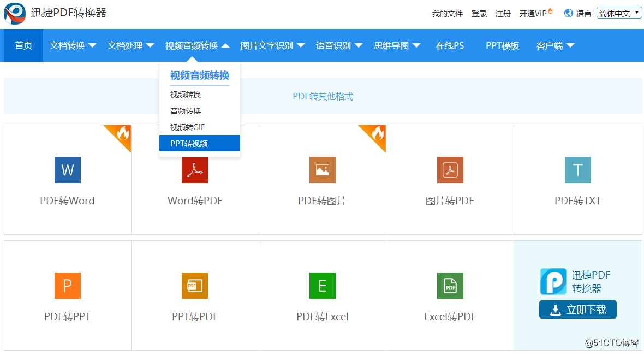The height and width of the screenshot is (353, 644).
Task: Expand the 客户端 menu
Action: pyautogui.click(x=555, y=46)
